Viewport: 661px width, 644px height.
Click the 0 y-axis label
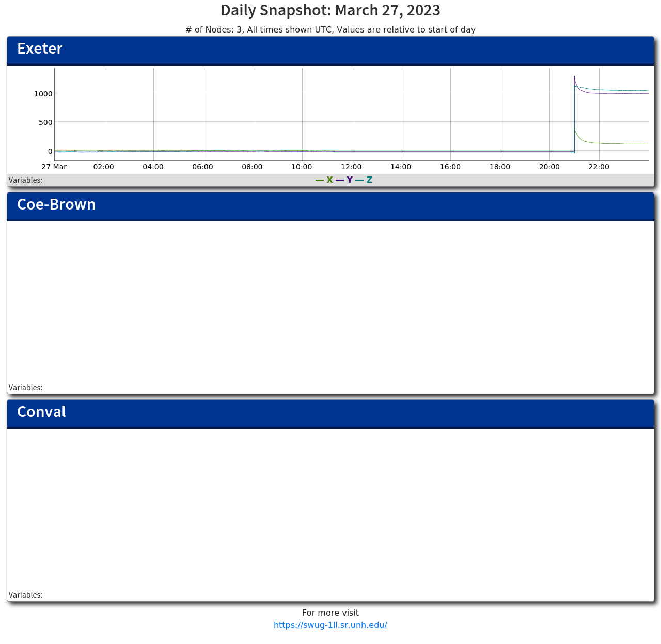pos(50,151)
